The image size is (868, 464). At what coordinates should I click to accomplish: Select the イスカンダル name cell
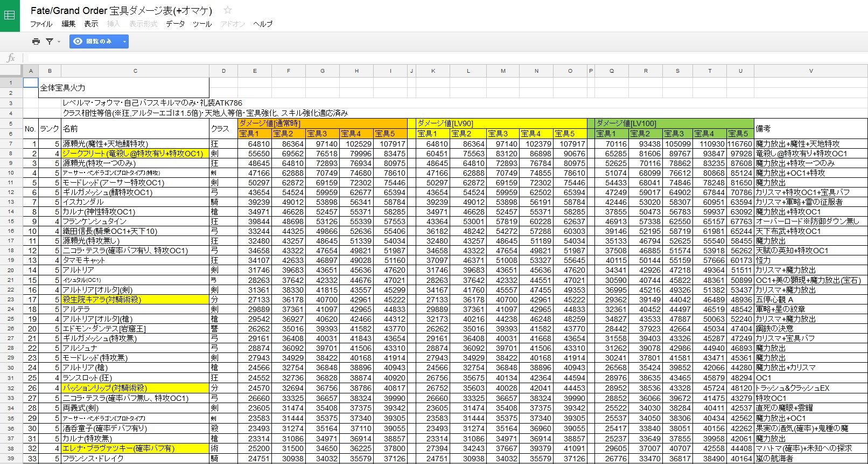point(135,202)
